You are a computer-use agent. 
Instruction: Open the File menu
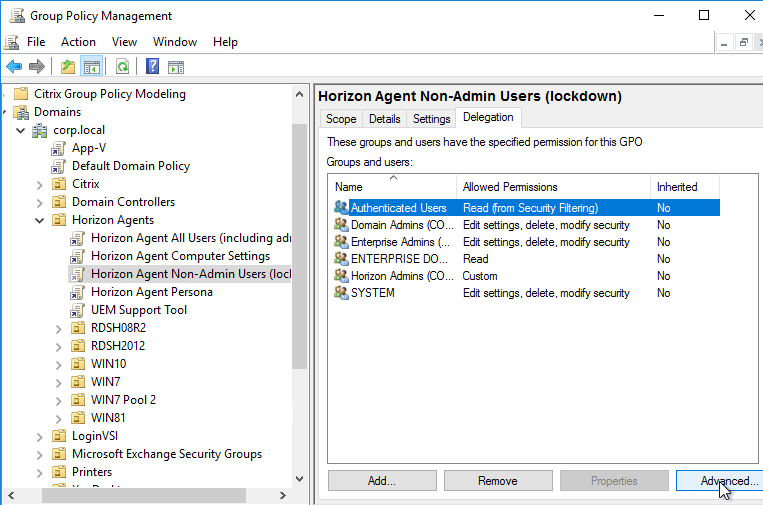(x=36, y=42)
